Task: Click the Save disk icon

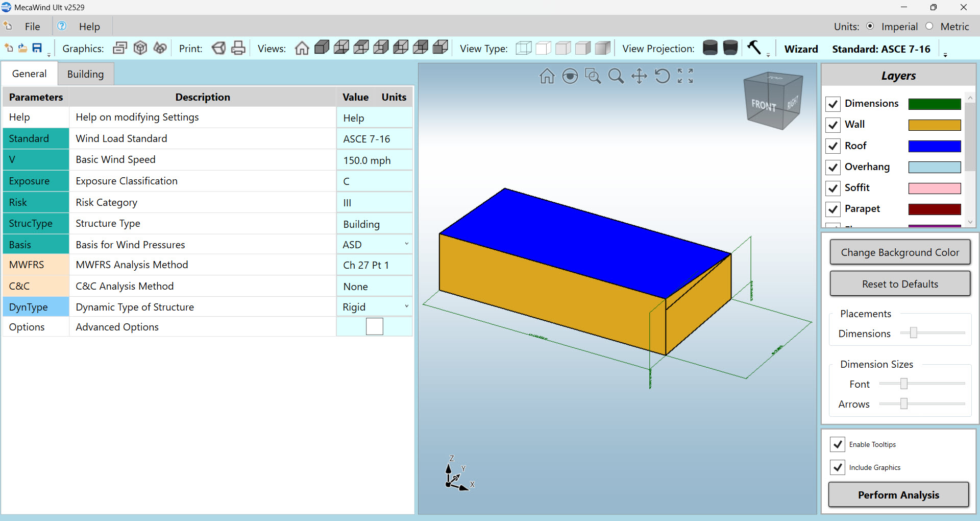Action: point(37,48)
